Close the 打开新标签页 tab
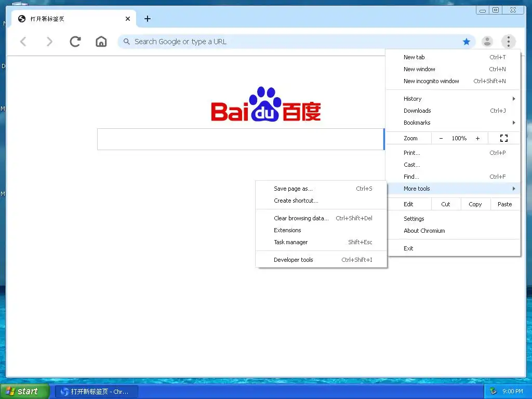This screenshot has height=399, width=532. 128,19
